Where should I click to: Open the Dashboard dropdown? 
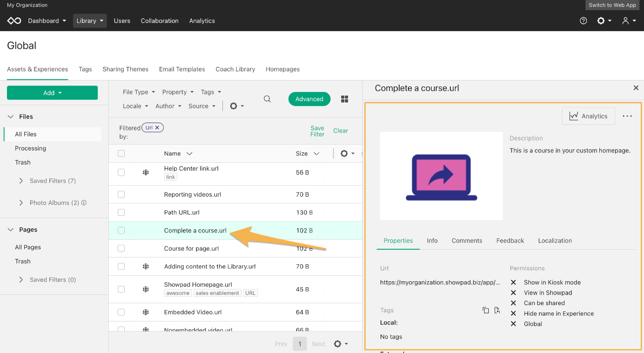[x=47, y=21]
